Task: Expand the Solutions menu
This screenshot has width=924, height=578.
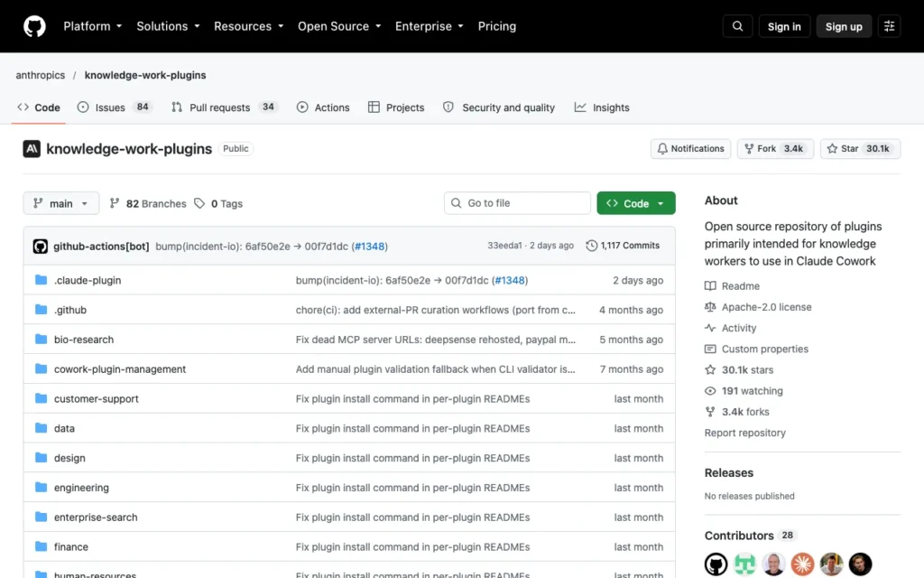Action: click(x=168, y=26)
